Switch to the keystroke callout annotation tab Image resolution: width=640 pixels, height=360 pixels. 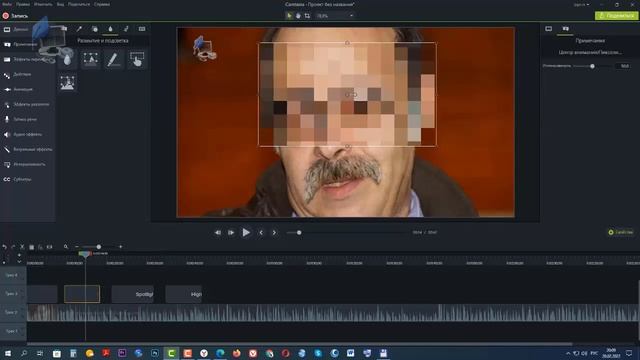click(142, 29)
